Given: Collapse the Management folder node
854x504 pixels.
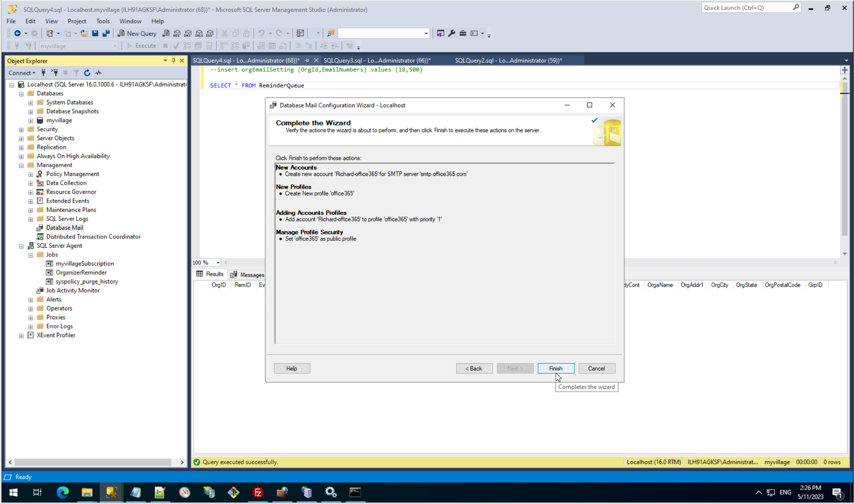Looking at the screenshot, I should (x=21, y=165).
